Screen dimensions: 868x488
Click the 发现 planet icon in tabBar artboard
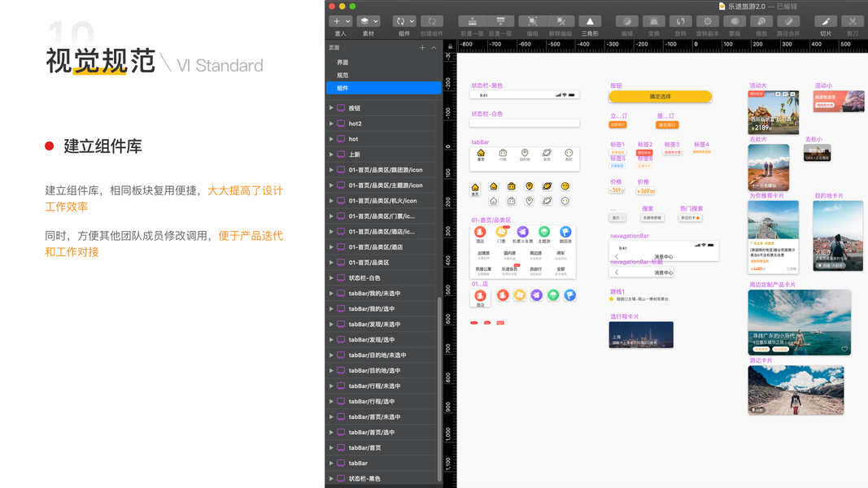coord(547,153)
